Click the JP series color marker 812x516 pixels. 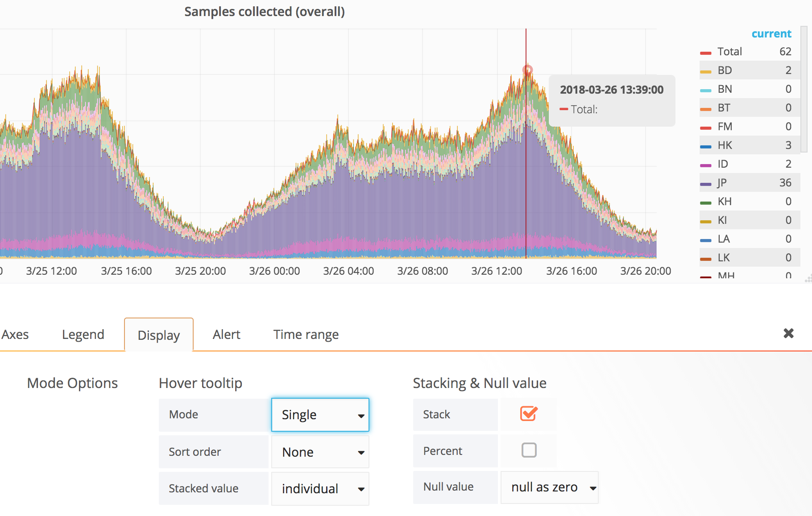(x=707, y=182)
